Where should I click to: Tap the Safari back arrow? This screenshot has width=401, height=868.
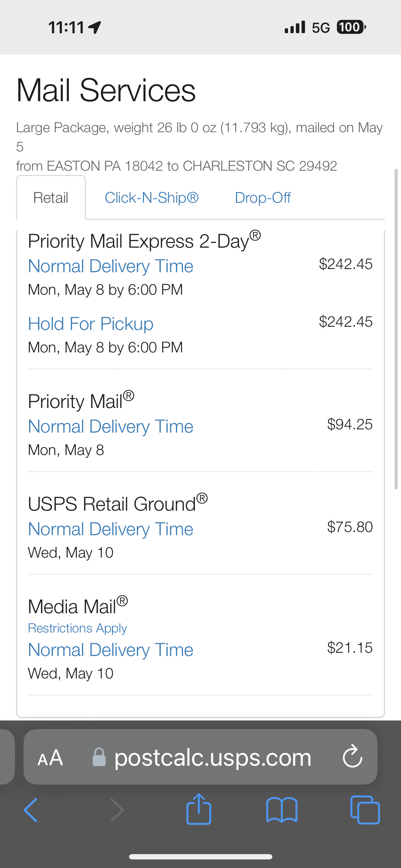[x=31, y=810]
